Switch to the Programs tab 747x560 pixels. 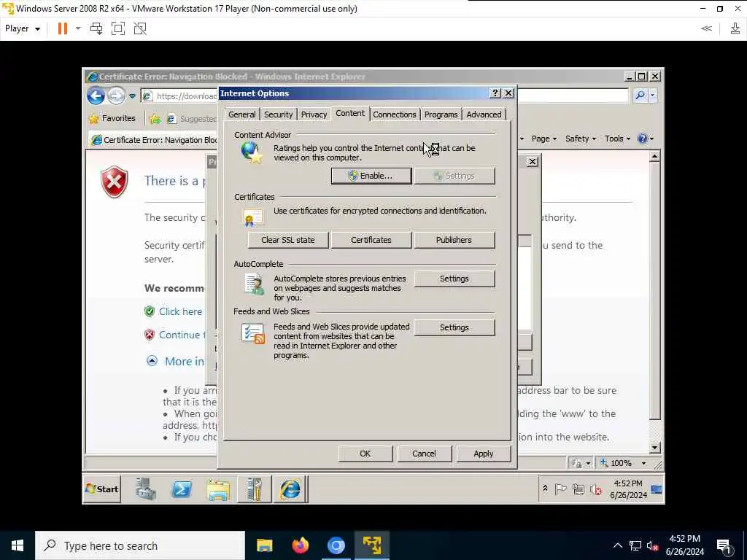click(441, 114)
